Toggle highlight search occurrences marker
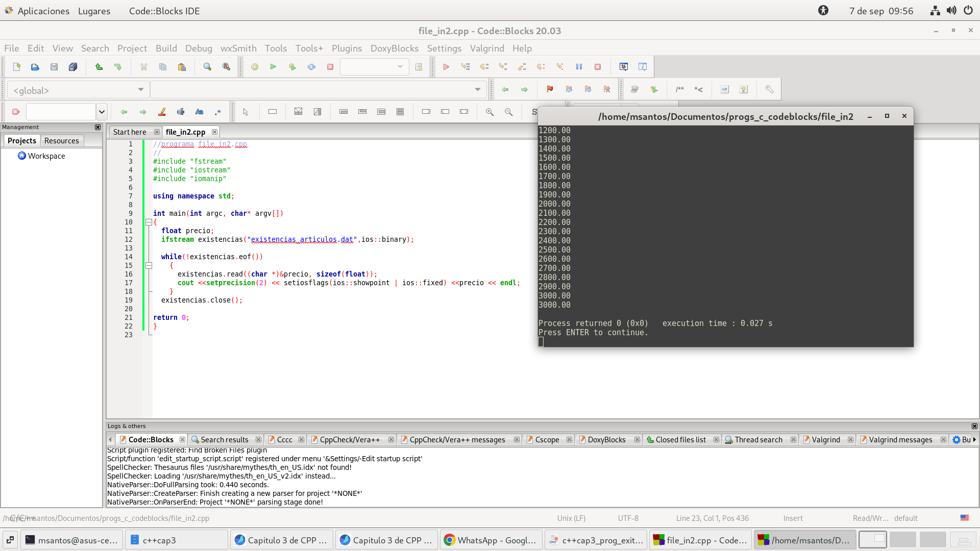The image size is (980, 551). tap(162, 112)
